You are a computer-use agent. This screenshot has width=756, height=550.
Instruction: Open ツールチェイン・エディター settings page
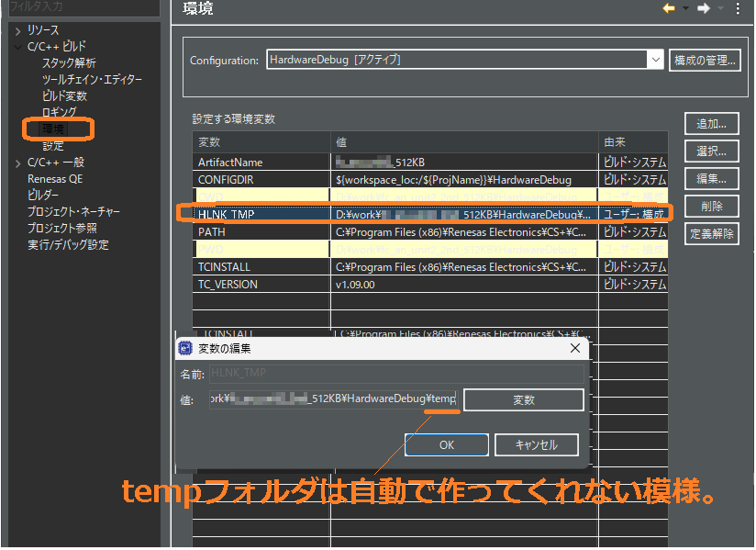coord(92,80)
